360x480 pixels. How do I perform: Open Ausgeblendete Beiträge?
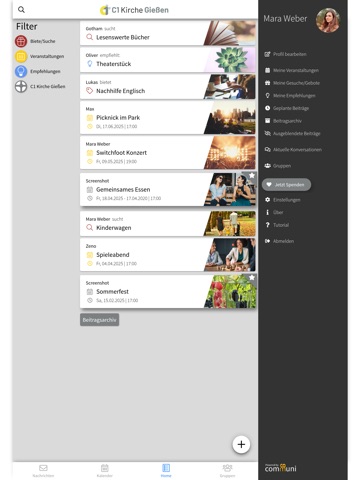[x=292, y=134]
